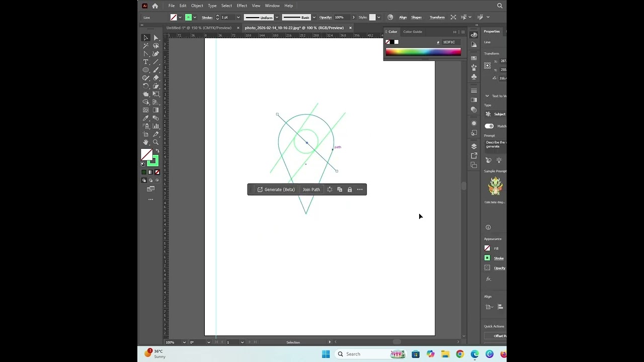The width and height of the screenshot is (644, 362).
Task: Select the Column Graph tool
Action: pos(156,126)
